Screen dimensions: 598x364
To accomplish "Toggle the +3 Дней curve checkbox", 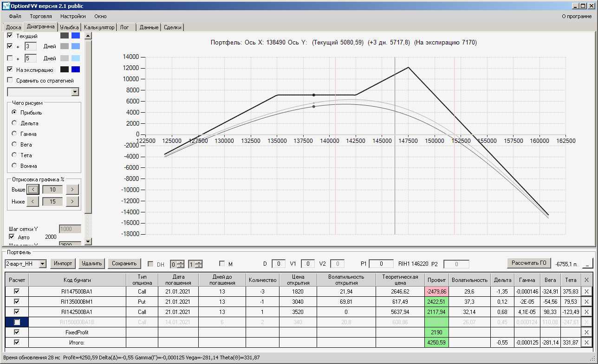I will pos(10,46).
